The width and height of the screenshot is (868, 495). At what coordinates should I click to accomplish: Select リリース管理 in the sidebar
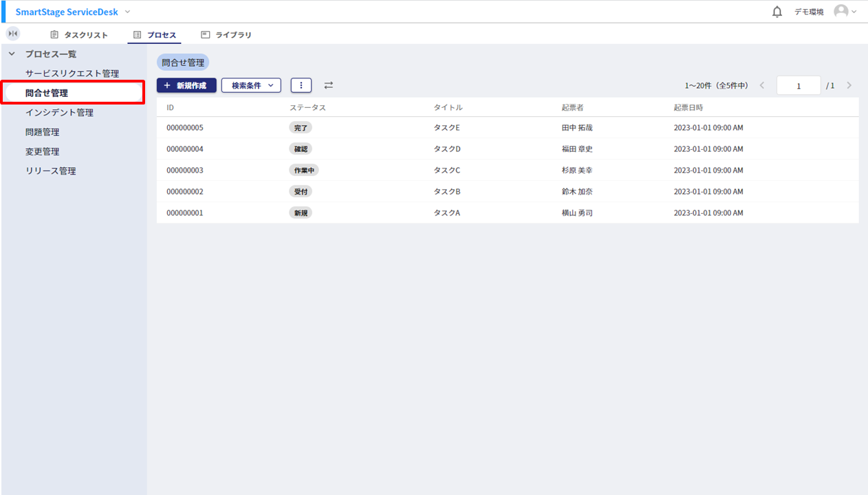point(51,171)
